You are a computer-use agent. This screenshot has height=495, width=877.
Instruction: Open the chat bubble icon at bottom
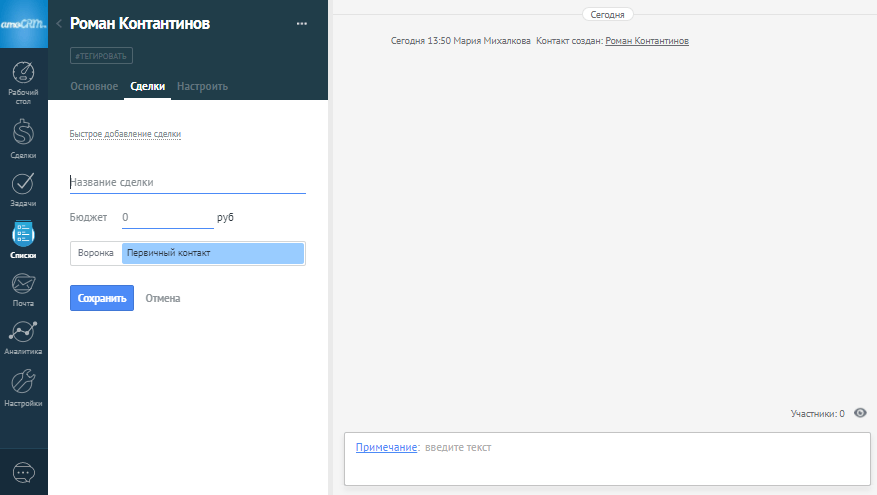point(23,472)
